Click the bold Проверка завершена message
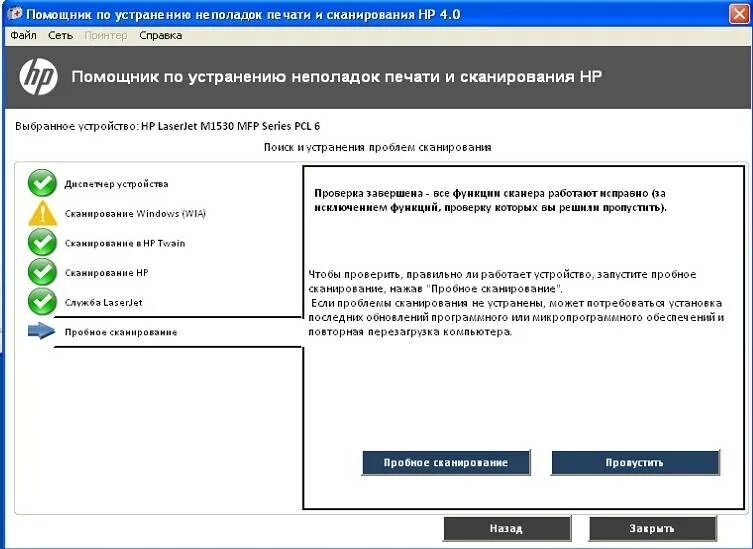Image resolution: width=753 pixels, height=549 pixels. [490, 200]
